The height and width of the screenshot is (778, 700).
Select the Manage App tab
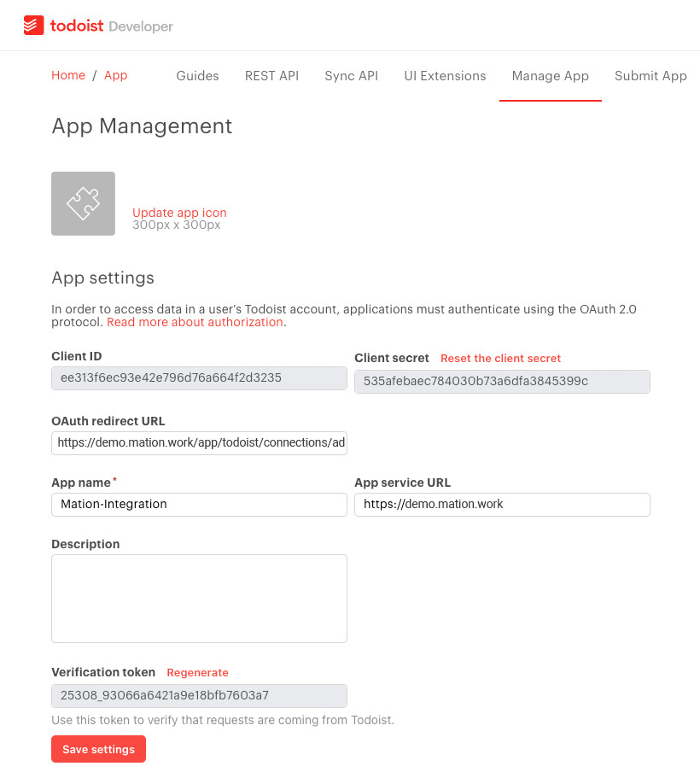(x=550, y=76)
